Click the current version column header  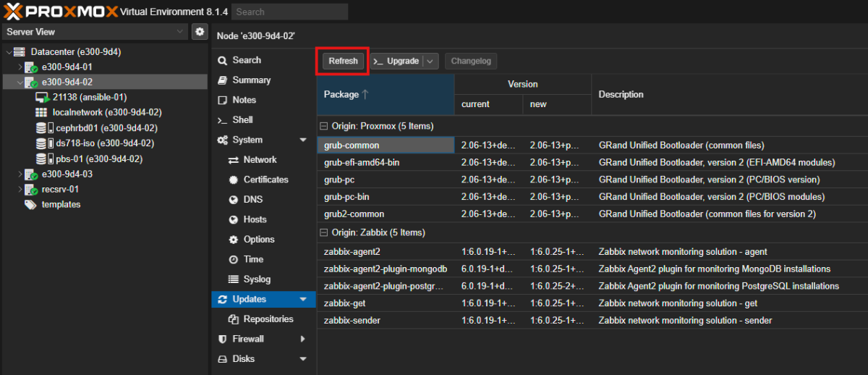tap(488, 105)
